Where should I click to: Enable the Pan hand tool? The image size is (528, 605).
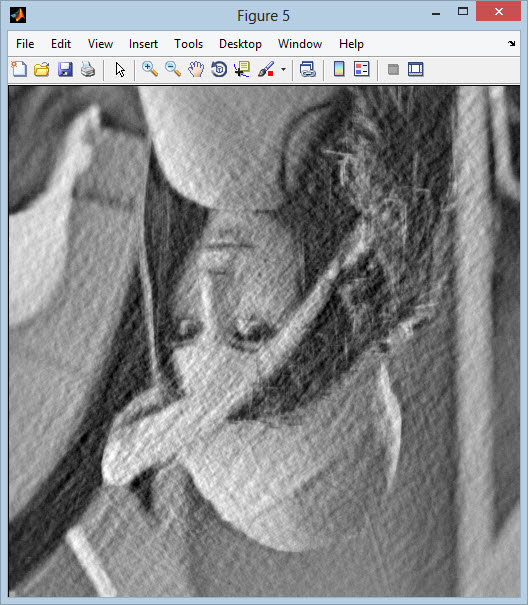(x=196, y=69)
